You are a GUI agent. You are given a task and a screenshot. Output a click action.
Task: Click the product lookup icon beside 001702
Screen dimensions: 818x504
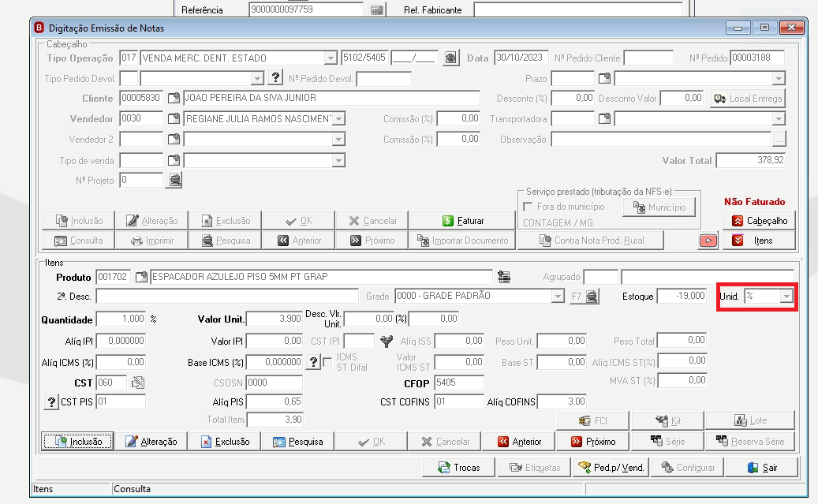141,277
